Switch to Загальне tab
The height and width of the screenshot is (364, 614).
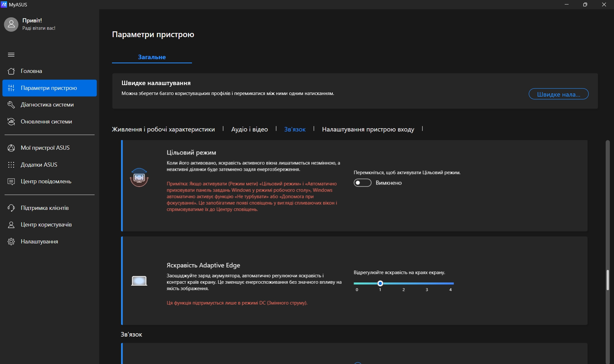point(152,57)
